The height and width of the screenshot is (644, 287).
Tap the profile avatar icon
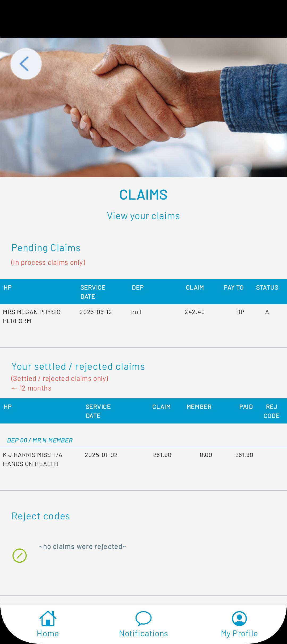[239, 618]
